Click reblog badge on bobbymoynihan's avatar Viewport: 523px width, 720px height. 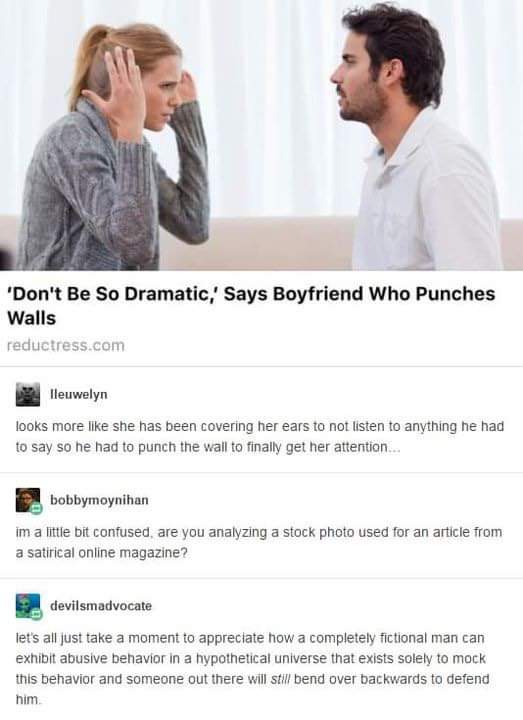click(37, 508)
